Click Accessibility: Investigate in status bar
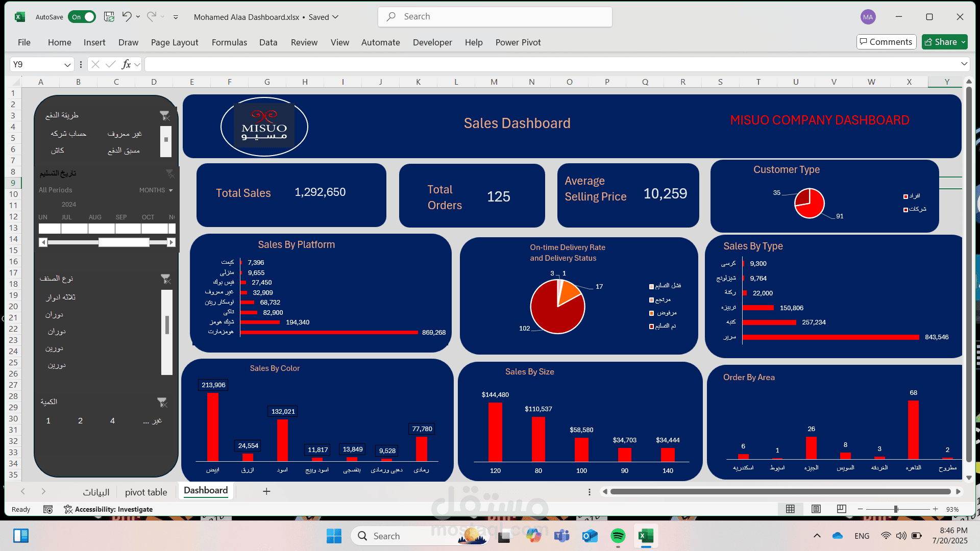This screenshot has height=551, width=980. (108, 509)
